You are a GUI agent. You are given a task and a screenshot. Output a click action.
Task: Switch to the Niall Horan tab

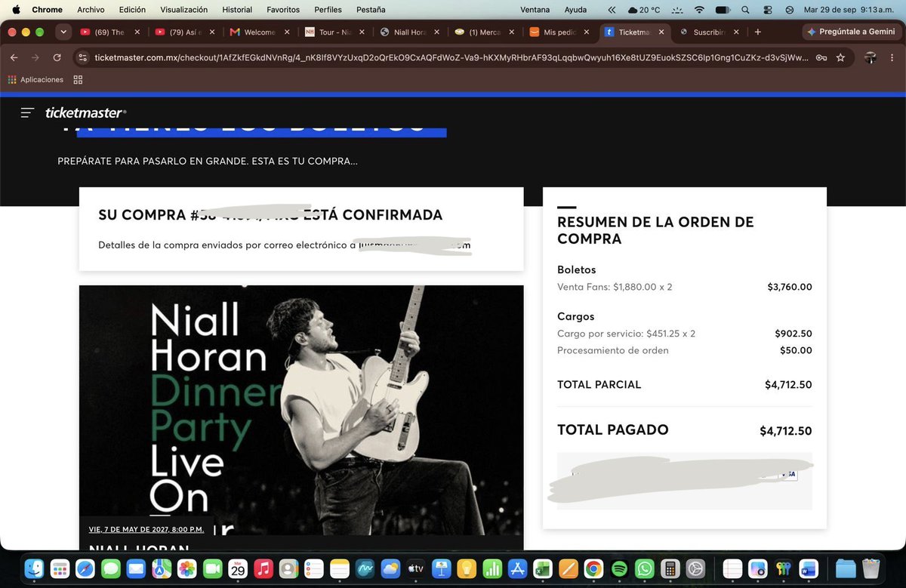click(410, 32)
